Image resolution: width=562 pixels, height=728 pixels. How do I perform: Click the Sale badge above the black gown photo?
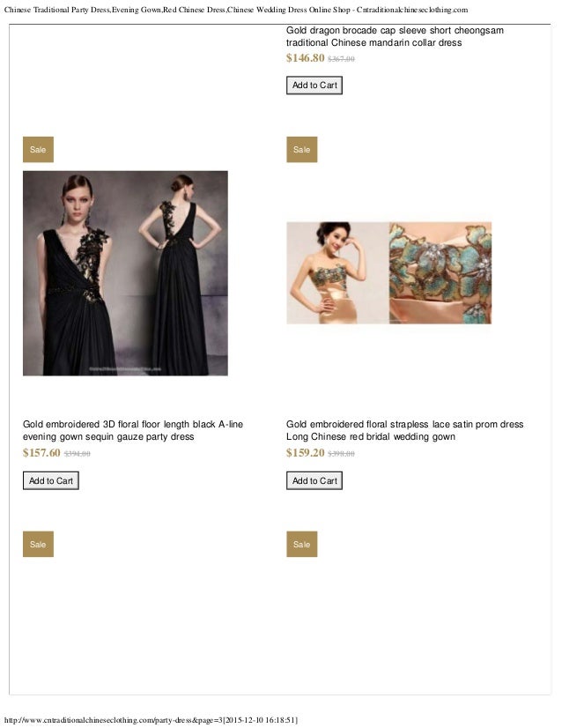38,150
